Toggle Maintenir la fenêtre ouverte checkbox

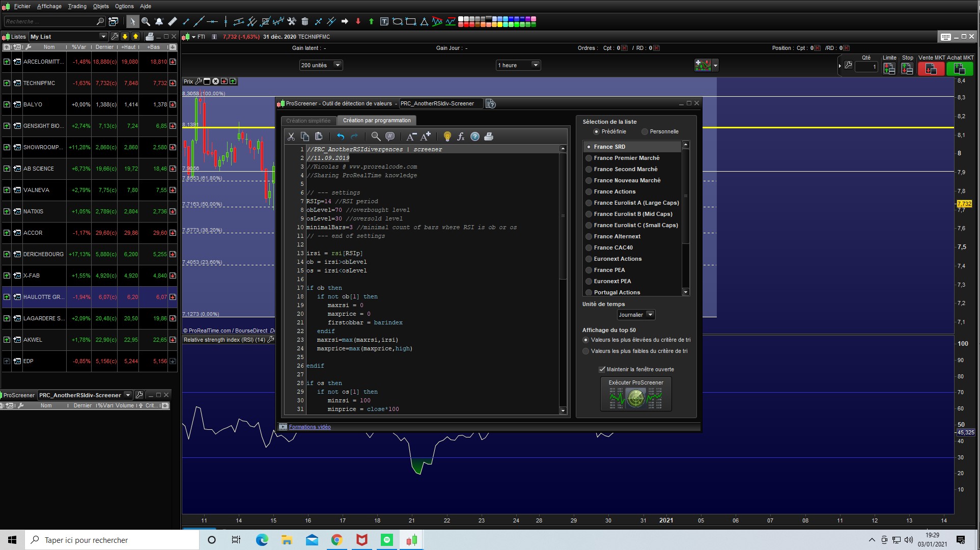coord(602,369)
